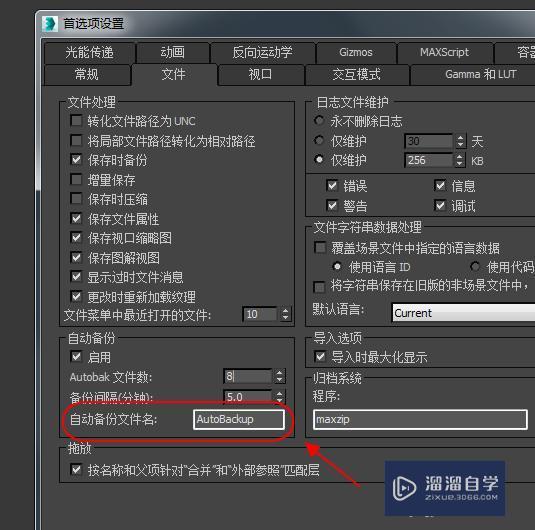This screenshot has height=530, width=535.
Task: Select 仅维护 KB radio button
Action: point(319,159)
